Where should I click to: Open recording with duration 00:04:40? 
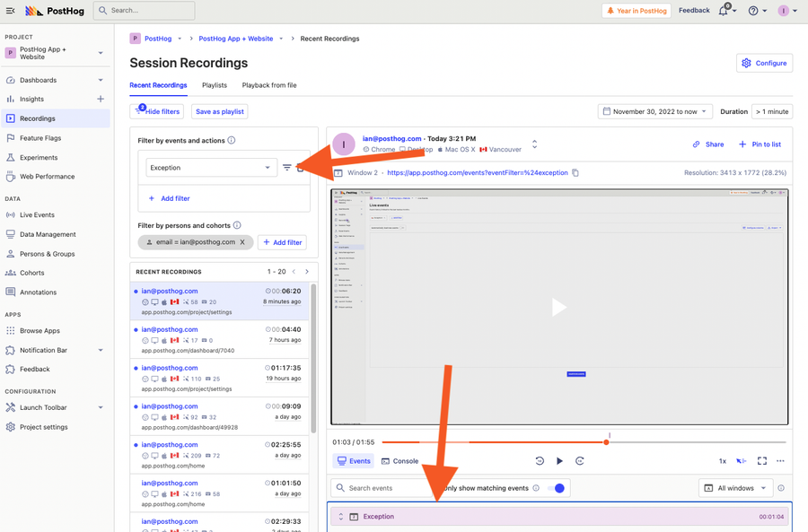220,340
